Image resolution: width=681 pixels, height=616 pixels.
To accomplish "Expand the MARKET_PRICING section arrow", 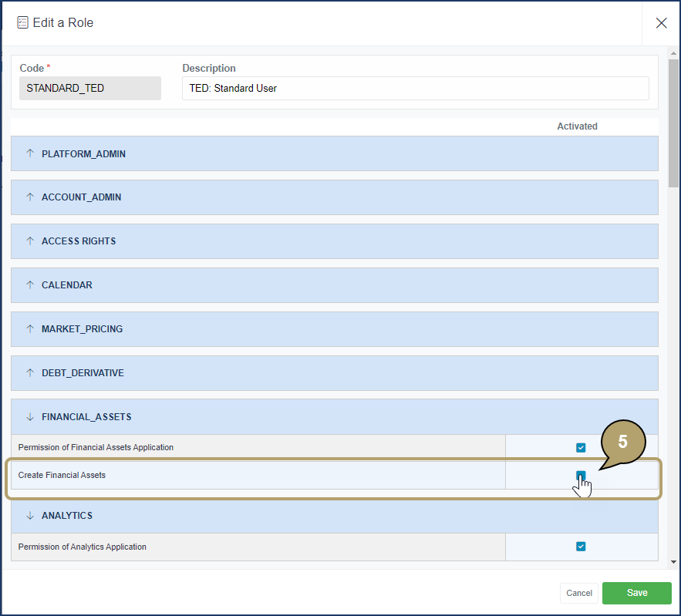I will coord(31,329).
